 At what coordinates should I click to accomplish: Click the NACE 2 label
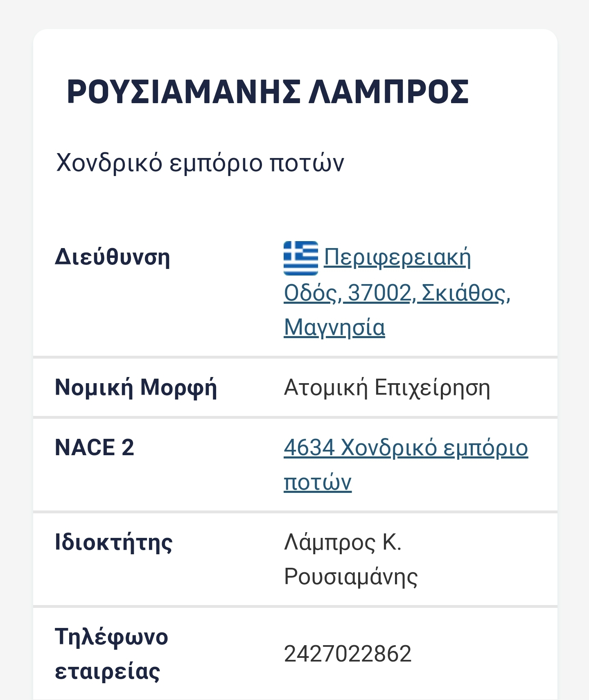[x=95, y=447]
